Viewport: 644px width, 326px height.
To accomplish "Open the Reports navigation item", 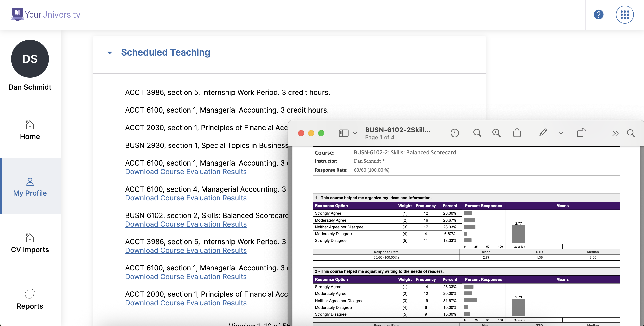I will coord(30,299).
